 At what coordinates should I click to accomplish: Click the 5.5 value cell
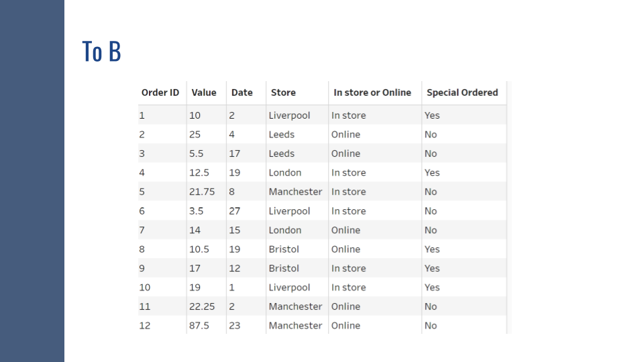pyautogui.click(x=197, y=154)
